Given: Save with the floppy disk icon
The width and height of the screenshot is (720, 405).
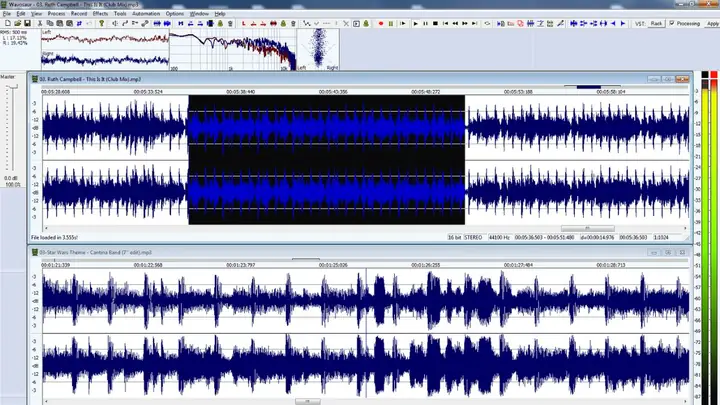Looking at the screenshot, I should click(28, 23).
